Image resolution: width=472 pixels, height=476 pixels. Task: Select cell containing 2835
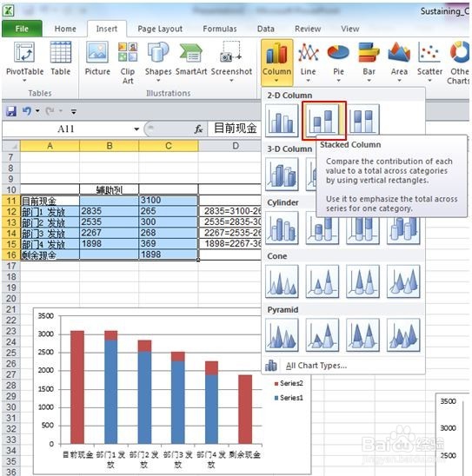coord(109,211)
